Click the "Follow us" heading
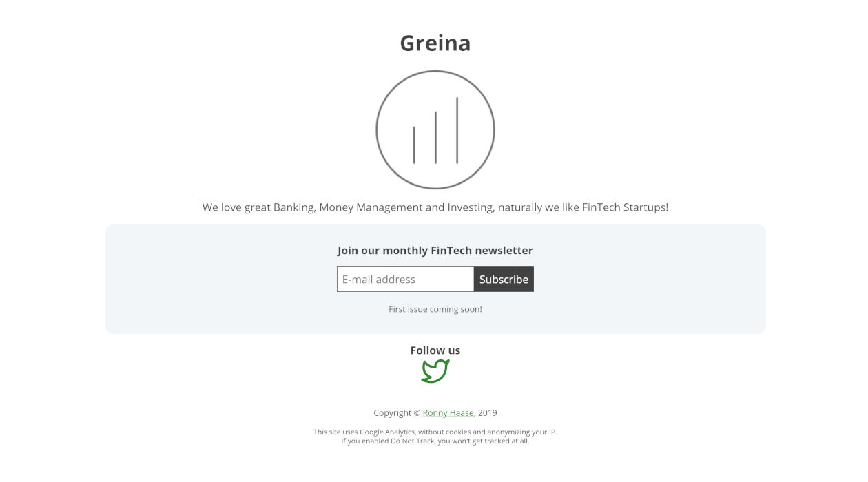Viewport: 868px width, 482px height. (x=435, y=350)
